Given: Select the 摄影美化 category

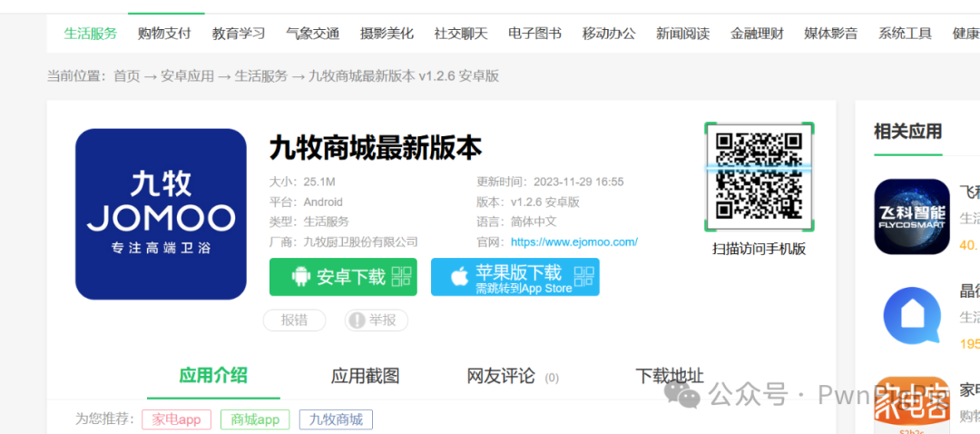Looking at the screenshot, I should [387, 34].
